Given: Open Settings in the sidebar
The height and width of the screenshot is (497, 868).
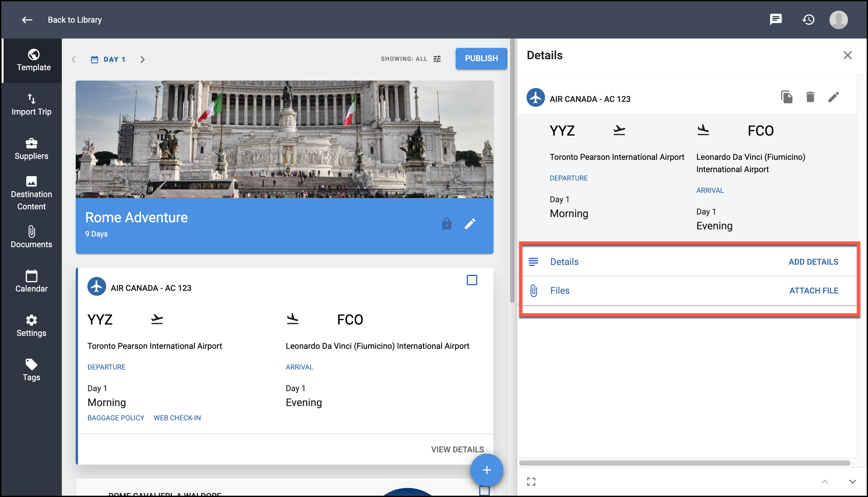Looking at the screenshot, I should coord(31,326).
